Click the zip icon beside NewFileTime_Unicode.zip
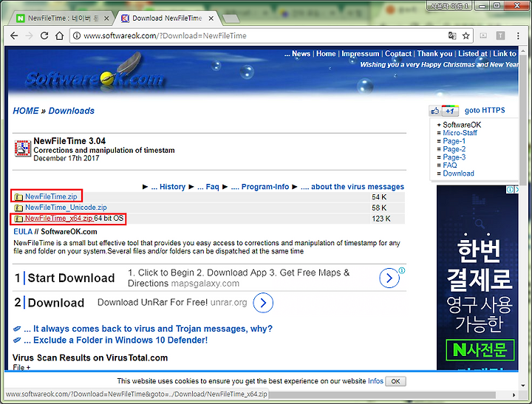Screen dimensions: 532x404 point(18,208)
